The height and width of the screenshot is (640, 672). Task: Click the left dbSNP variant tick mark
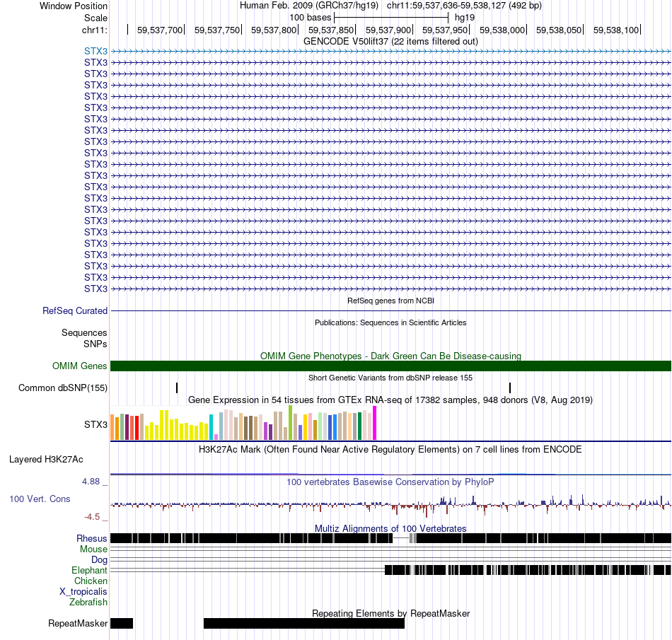coord(177,388)
